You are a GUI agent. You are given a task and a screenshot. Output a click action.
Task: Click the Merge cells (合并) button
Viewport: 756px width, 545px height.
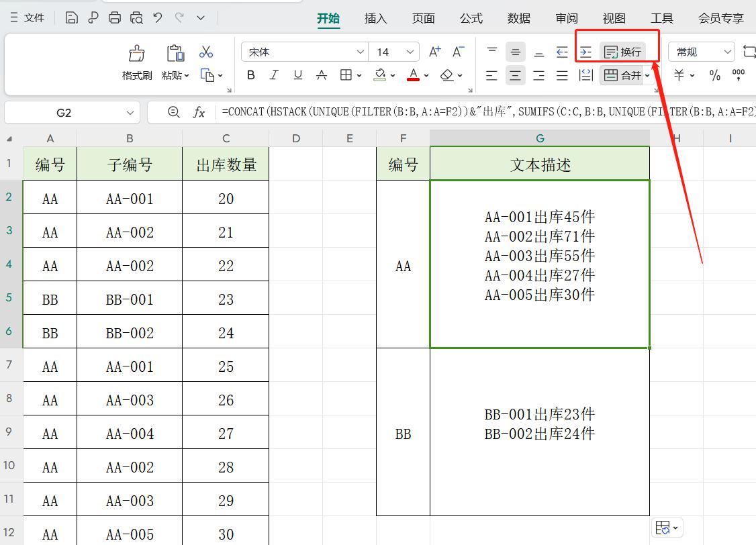pos(622,75)
